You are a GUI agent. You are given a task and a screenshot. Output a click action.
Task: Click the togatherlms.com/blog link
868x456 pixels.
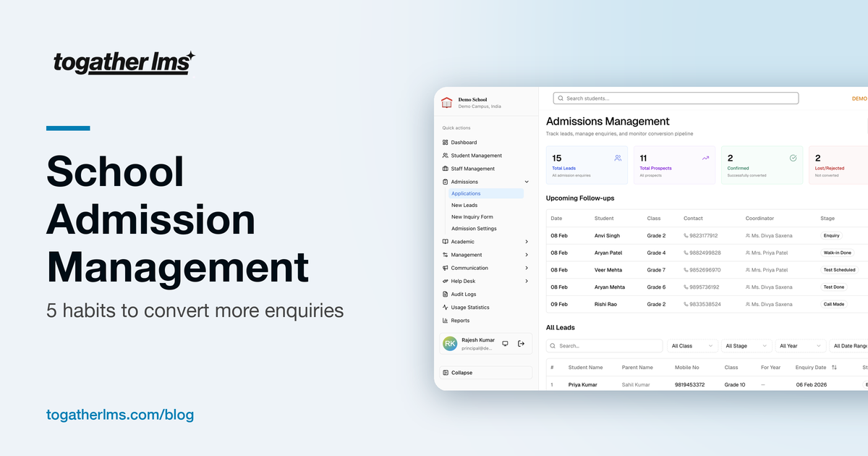click(120, 415)
